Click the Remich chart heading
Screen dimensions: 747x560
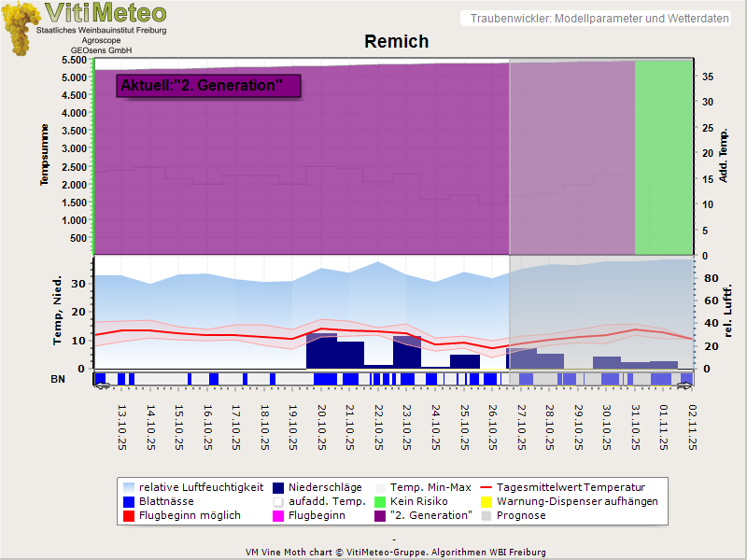(397, 42)
